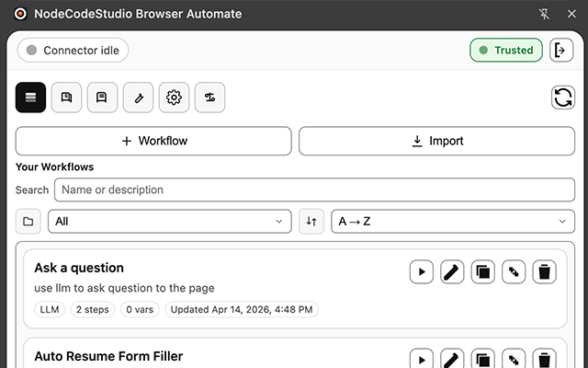Click the refresh workflows icon
The image size is (588, 368).
(x=562, y=98)
